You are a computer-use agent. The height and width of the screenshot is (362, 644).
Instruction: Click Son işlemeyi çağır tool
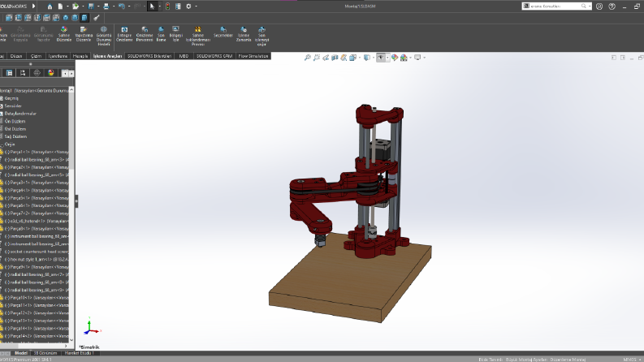pyautogui.click(x=261, y=36)
